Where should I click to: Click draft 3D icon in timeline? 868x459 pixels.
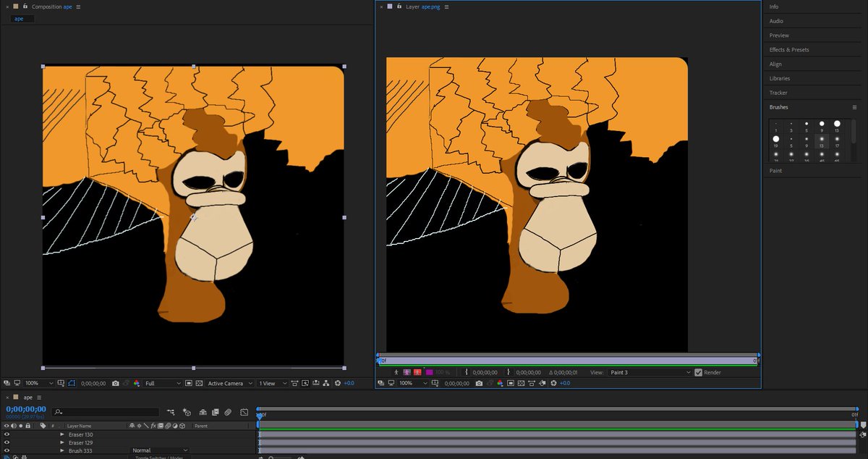187,412
